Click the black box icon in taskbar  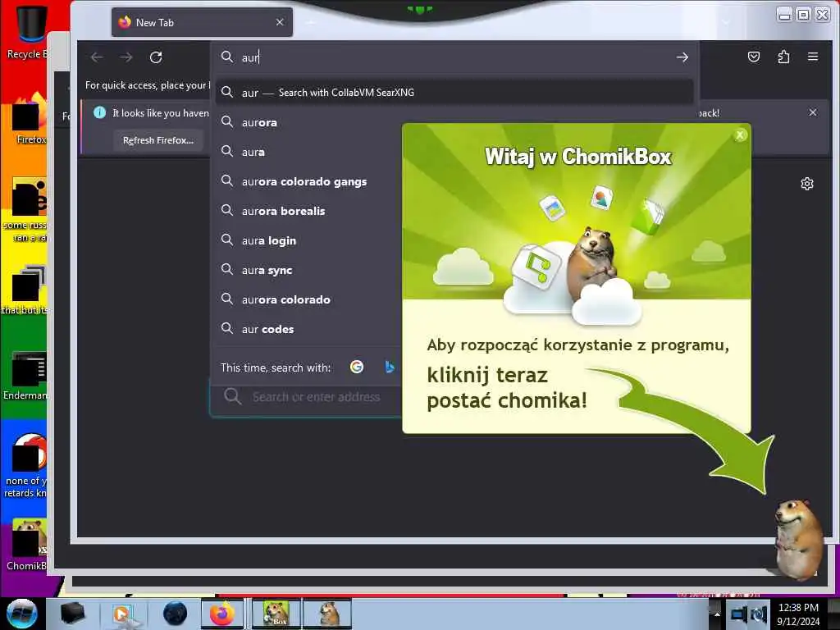pyautogui.click(x=73, y=614)
